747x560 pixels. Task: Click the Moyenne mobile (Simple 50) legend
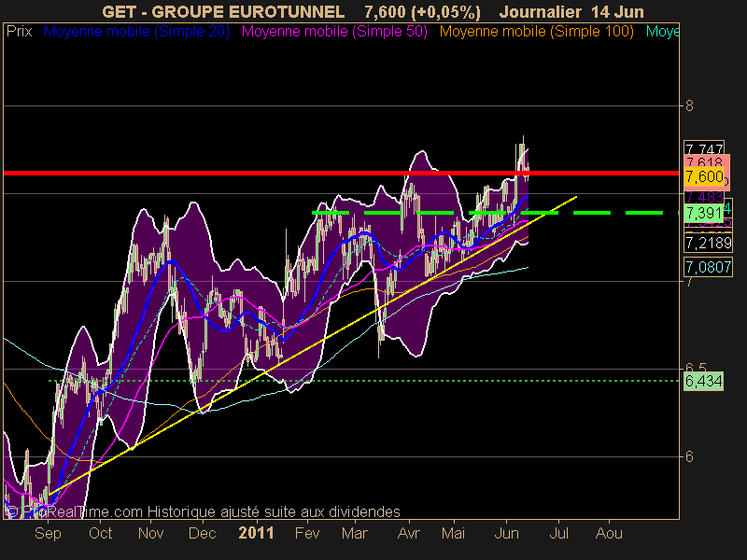click(334, 32)
